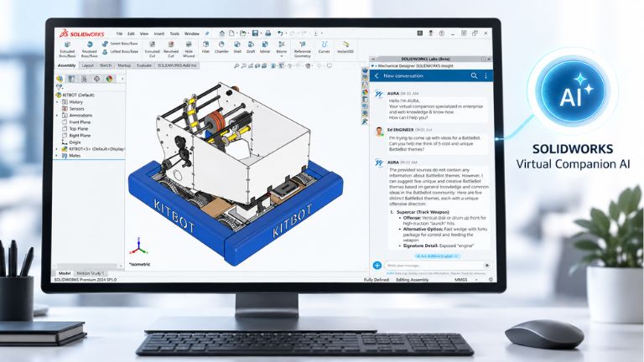Switch to the Evaluate tab
The height and width of the screenshot is (362, 644).
point(144,65)
